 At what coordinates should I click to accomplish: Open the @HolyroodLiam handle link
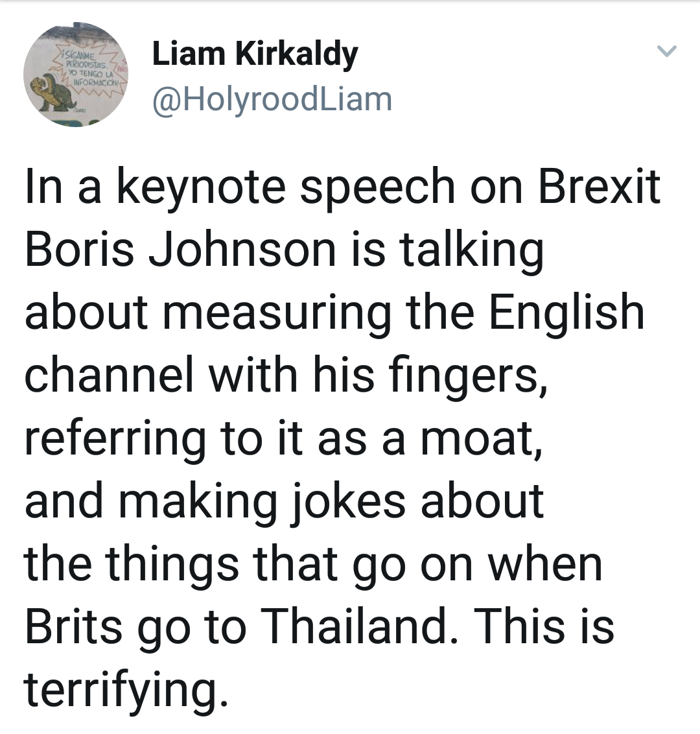click(272, 100)
